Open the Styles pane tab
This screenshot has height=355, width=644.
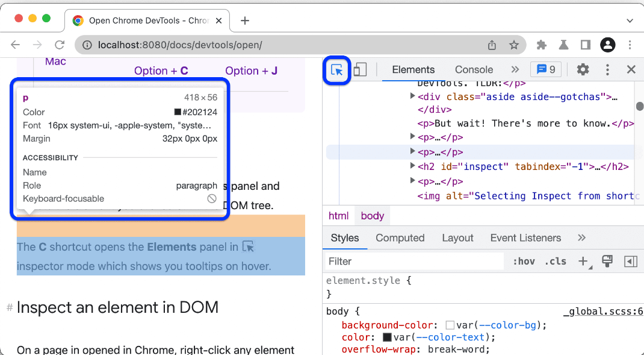click(x=345, y=237)
